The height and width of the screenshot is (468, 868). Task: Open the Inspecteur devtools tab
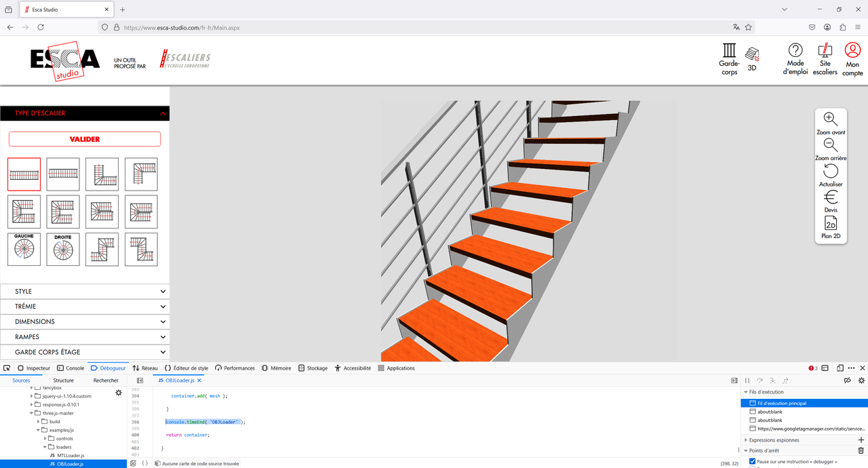(x=33, y=368)
